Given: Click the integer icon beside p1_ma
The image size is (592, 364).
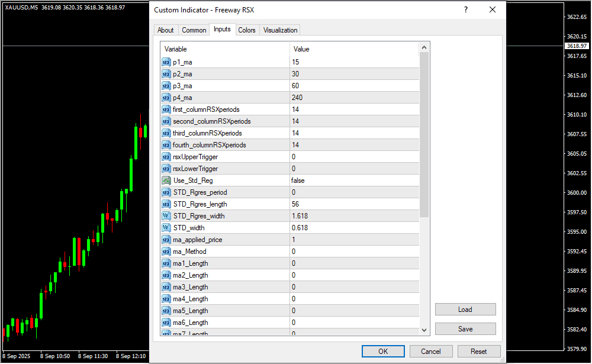Looking at the screenshot, I should 166,62.
